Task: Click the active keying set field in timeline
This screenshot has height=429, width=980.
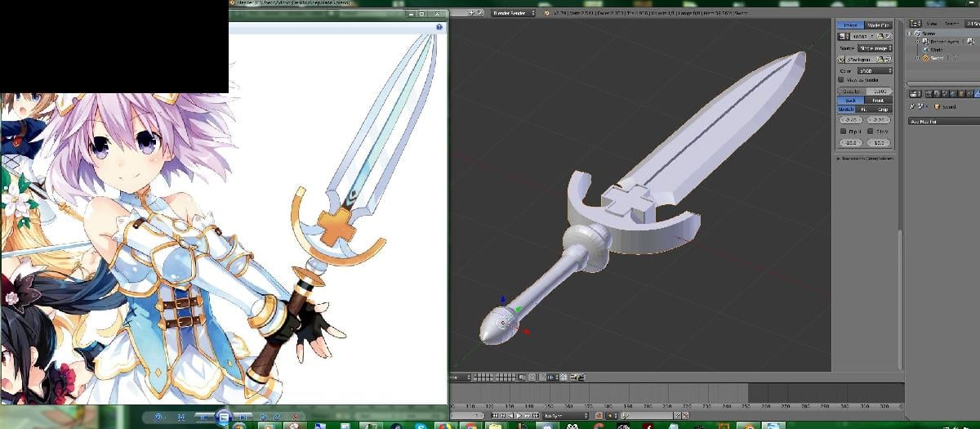Action: 647,416
